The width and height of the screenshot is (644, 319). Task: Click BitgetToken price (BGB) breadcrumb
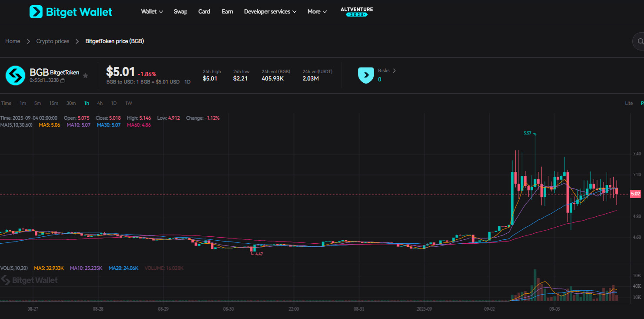115,41
